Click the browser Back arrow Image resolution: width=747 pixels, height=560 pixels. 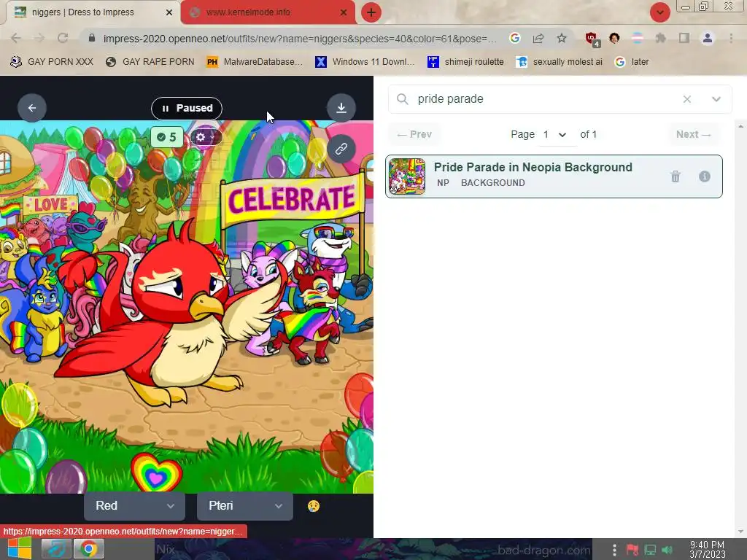(x=16, y=38)
